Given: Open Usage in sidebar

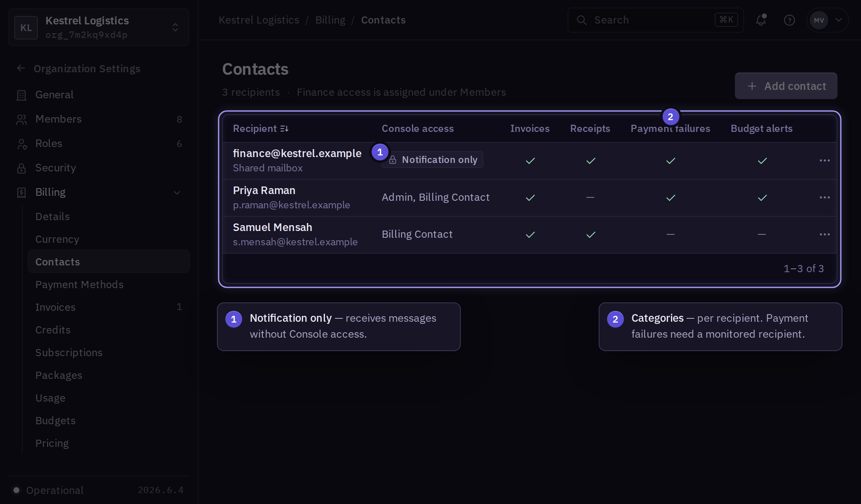Looking at the screenshot, I should point(108,398).
